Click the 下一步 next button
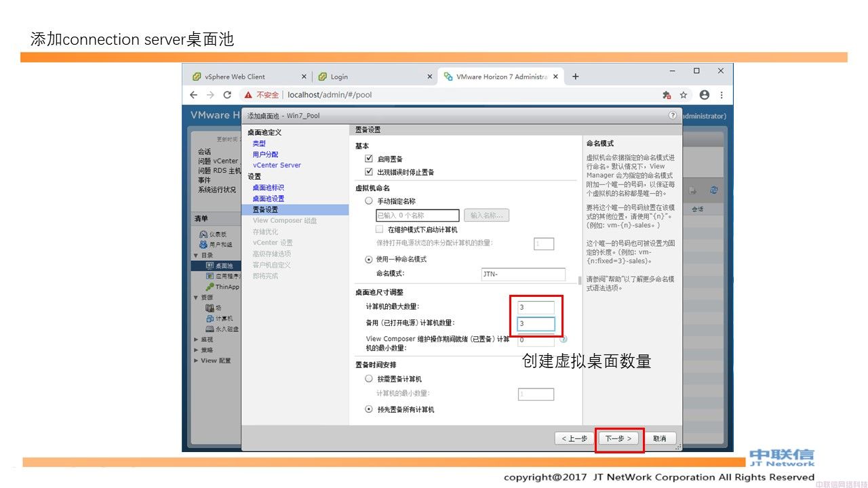Image resolution: width=868 pixels, height=488 pixels. click(x=618, y=439)
